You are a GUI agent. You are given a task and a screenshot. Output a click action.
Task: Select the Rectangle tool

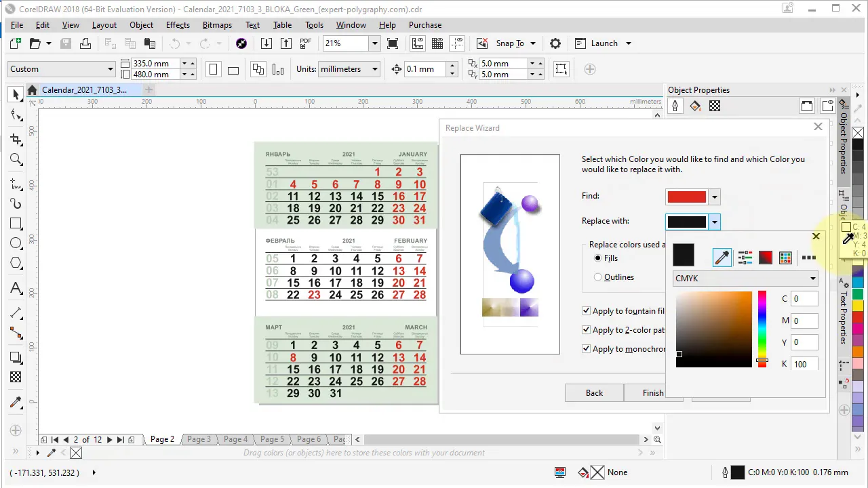16,224
